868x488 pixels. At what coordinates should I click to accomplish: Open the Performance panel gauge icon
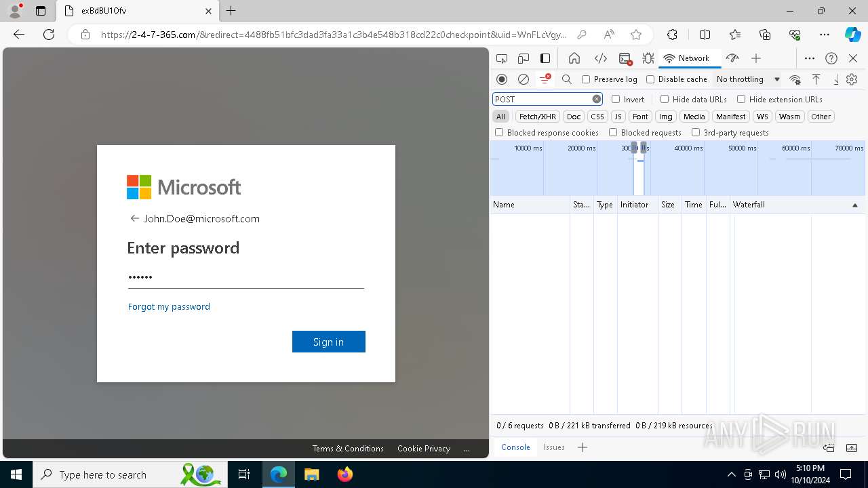point(732,58)
